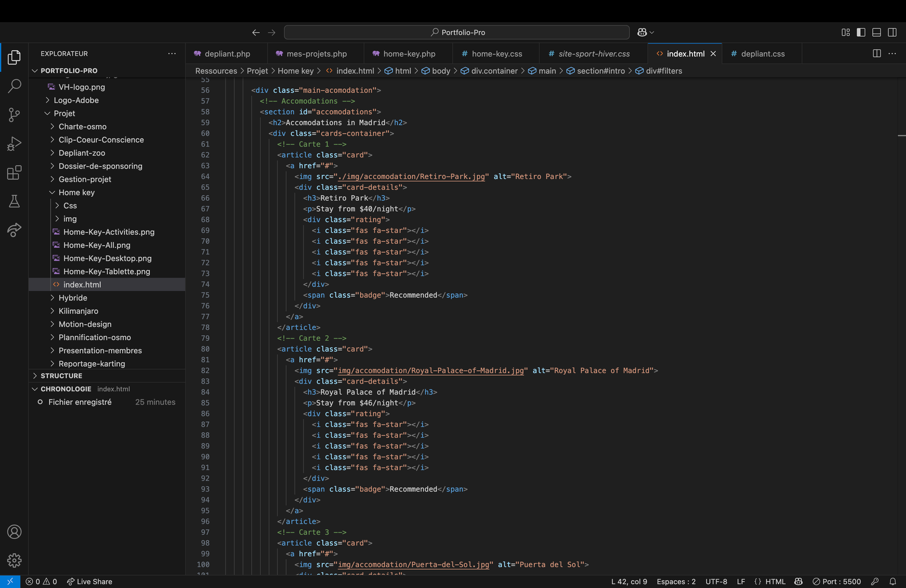Image resolution: width=906 pixels, height=588 pixels.
Task: Open the Source Control view icon
Action: 14,115
